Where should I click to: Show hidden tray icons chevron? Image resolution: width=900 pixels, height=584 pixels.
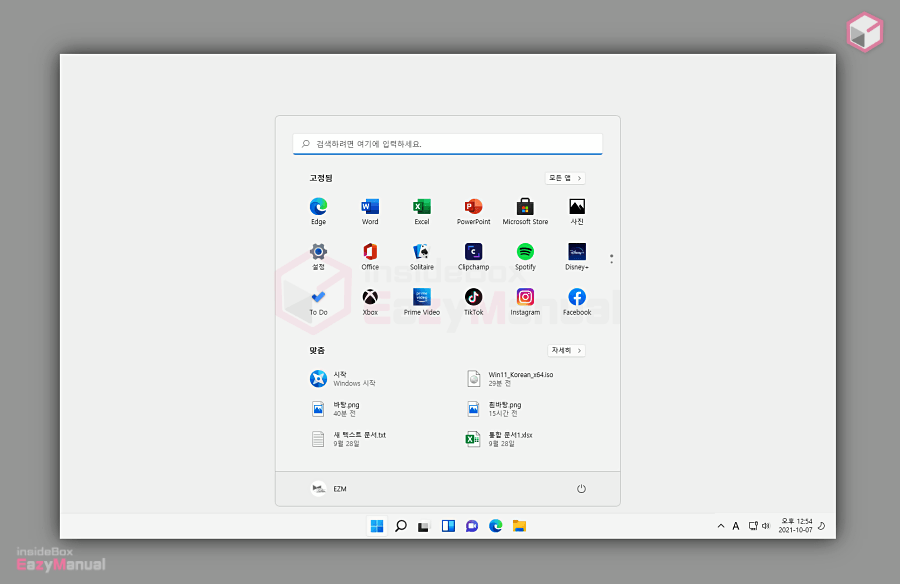point(721,526)
